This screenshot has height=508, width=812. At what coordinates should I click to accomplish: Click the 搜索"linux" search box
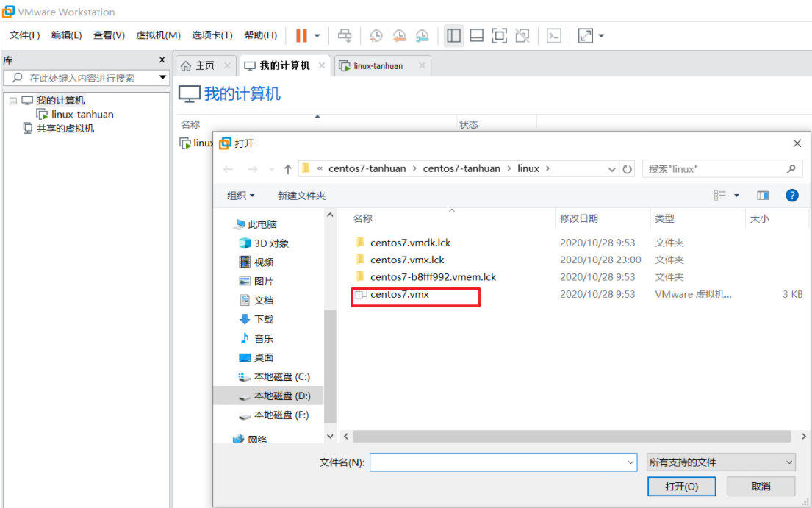(722, 169)
